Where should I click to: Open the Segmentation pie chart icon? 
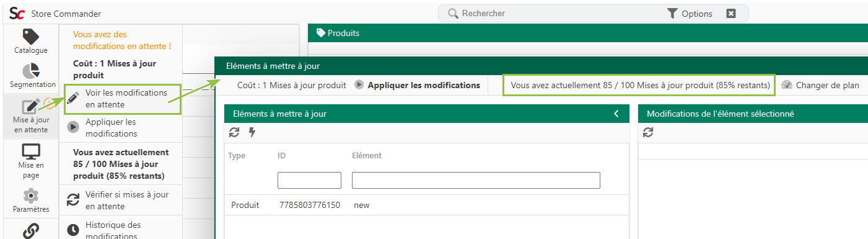tap(31, 76)
